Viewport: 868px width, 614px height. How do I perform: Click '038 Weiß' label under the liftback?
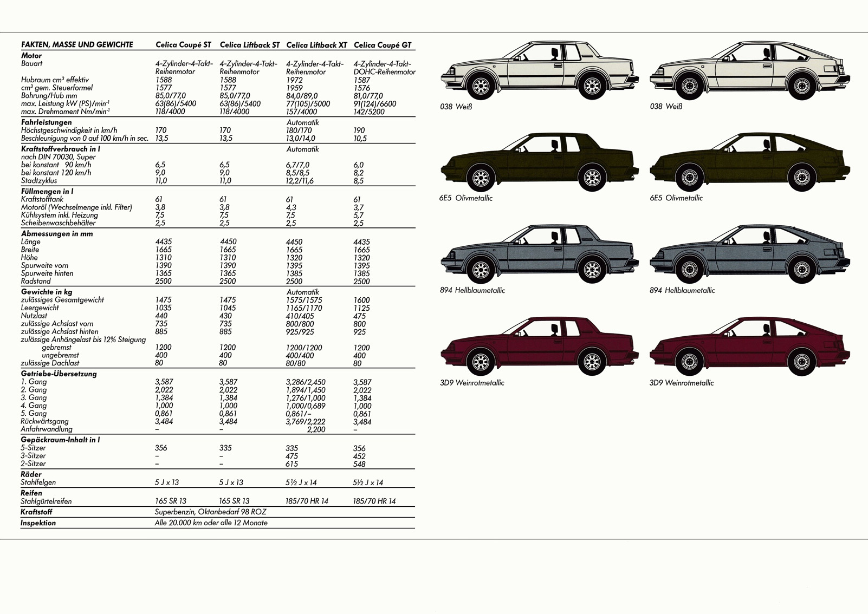(x=666, y=107)
